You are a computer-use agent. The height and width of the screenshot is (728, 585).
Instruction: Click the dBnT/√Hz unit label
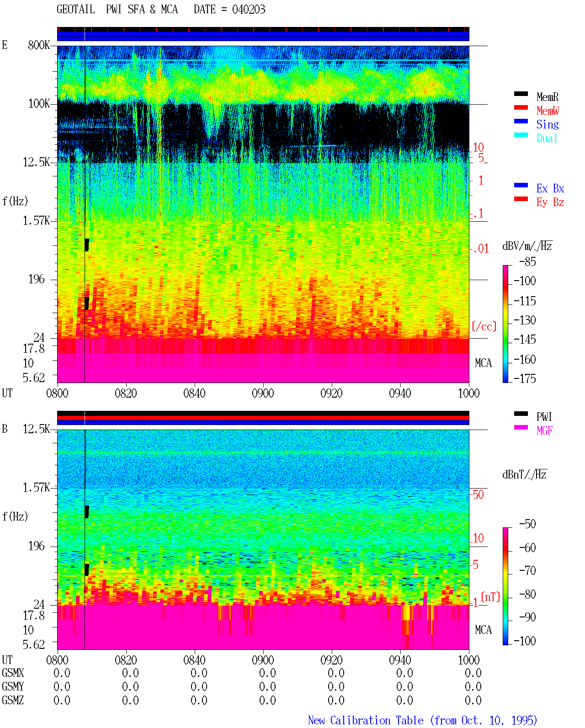pyautogui.click(x=525, y=474)
